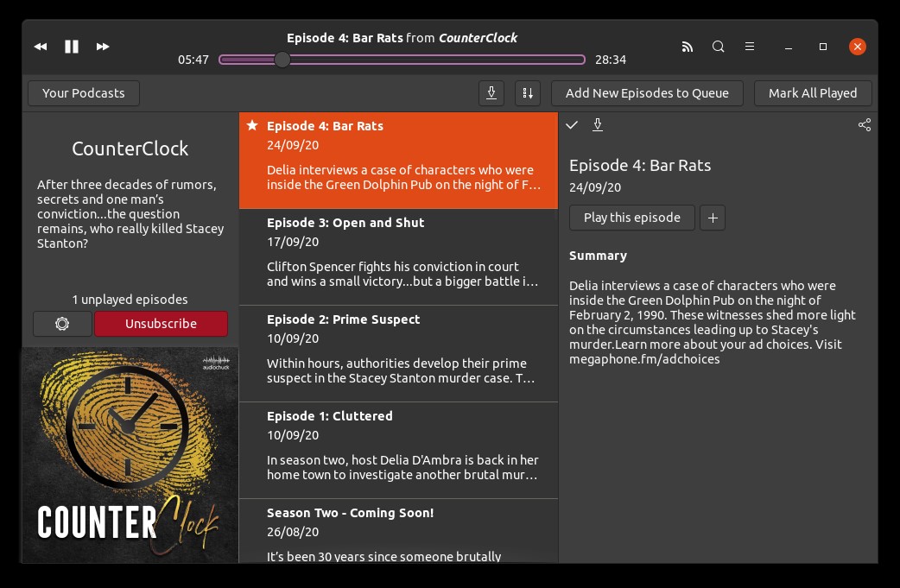Open podcast settings gear button

pyautogui.click(x=62, y=324)
